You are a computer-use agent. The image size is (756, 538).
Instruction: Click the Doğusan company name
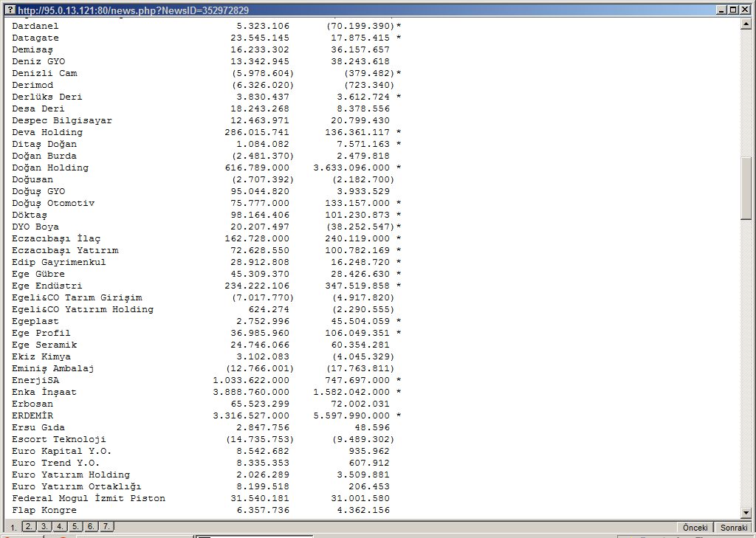click(32, 179)
